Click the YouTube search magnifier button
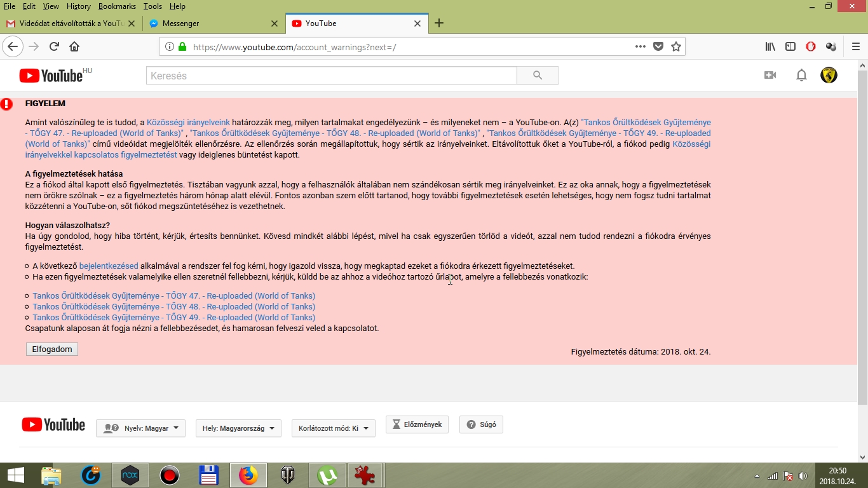 (538, 76)
